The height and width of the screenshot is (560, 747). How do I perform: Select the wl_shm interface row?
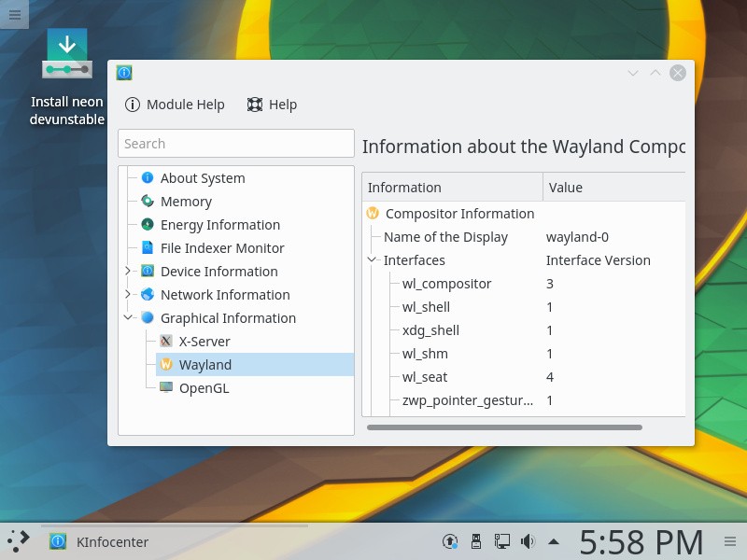pyautogui.click(x=425, y=354)
